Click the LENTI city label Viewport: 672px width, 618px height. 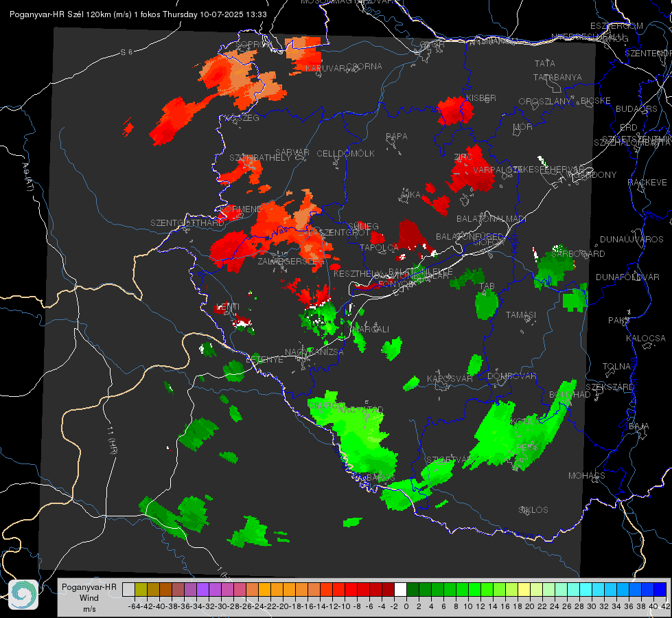228,307
